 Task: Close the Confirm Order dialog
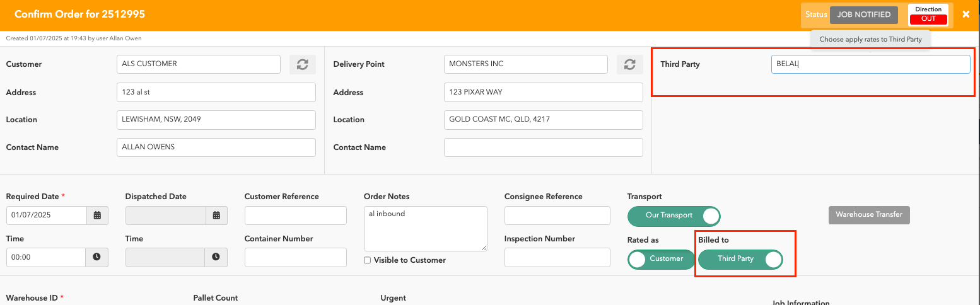[966, 14]
